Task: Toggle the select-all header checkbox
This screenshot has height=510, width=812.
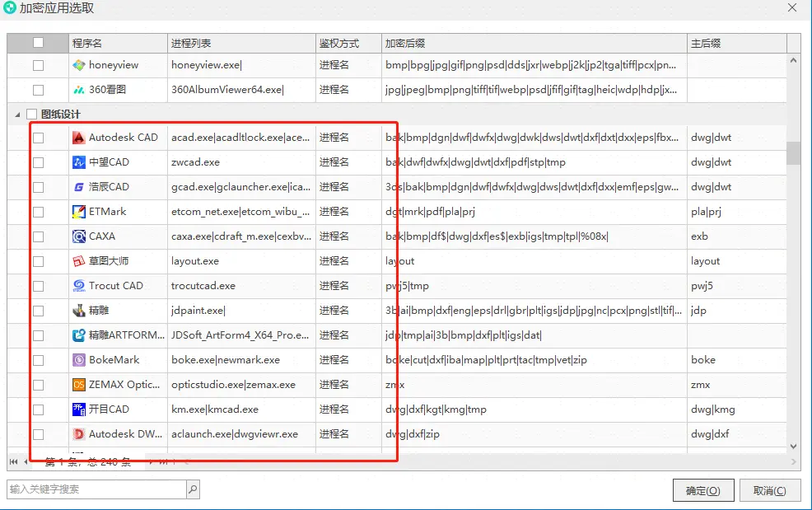Action: click(x=39, y=43)
